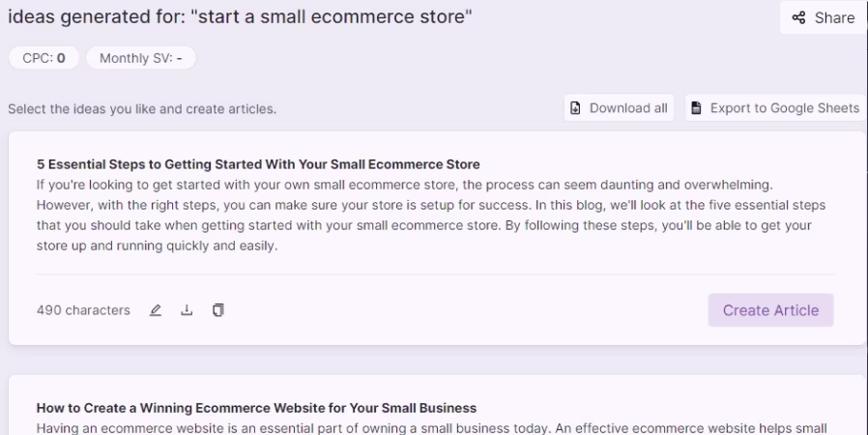Image resolution: width=868 pixels, height=435 pixels.
Task: Select the '5 Essential Steps' idea title
Action: pyautogui.click(x=258, y=164)
